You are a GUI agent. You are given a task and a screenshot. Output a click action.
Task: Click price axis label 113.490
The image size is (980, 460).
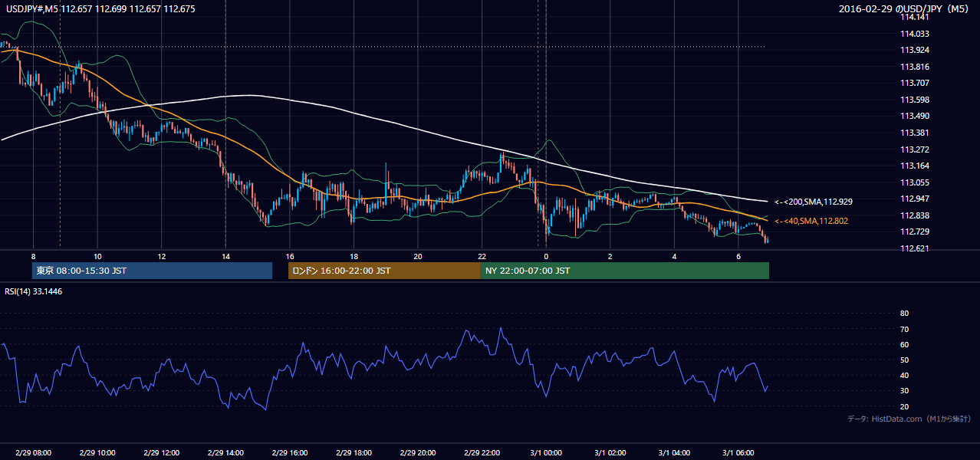click(x=914, y=117)
